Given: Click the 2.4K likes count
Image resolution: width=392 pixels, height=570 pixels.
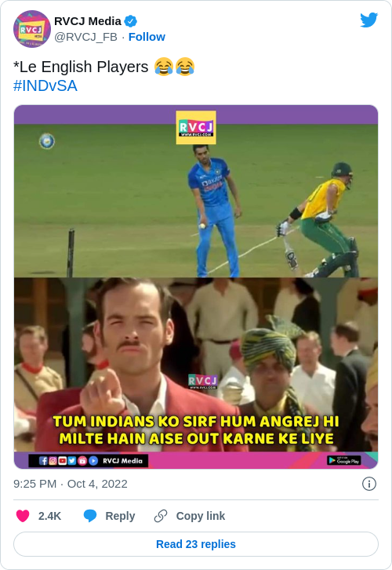Looking at the screenshot, I should 50,516.
